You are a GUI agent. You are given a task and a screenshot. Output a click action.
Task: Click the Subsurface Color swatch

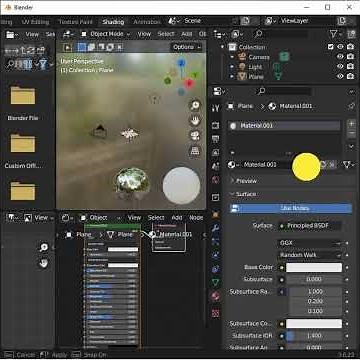tap(314, 323)
